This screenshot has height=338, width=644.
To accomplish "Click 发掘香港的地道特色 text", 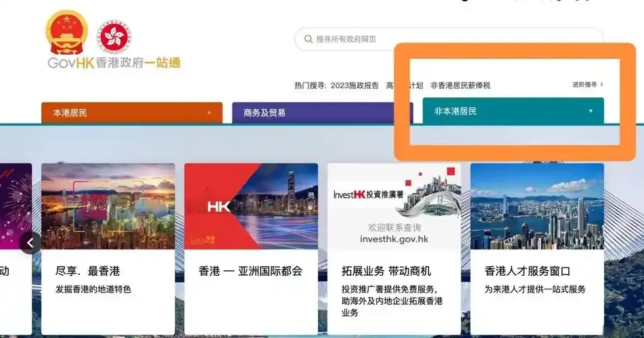I will (93, 289).
